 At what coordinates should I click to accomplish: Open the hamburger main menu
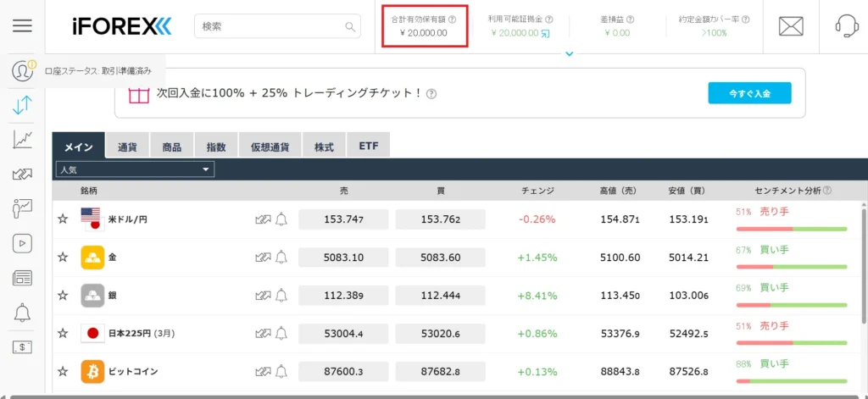click(x=22, y=25)
